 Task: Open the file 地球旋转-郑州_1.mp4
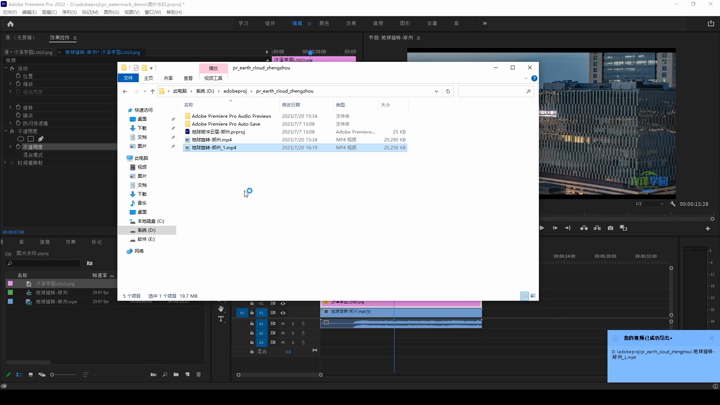(214, 148)
